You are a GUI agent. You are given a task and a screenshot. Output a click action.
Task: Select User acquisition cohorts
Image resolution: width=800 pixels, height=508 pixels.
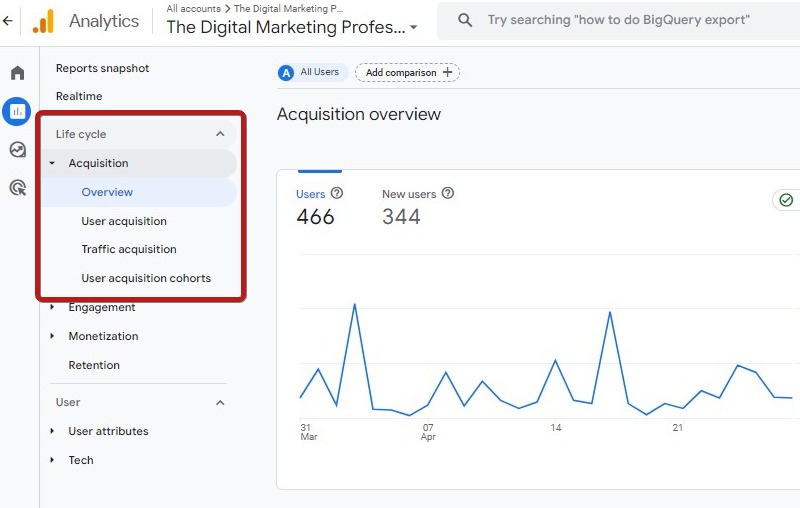click(x=146, y=278)
